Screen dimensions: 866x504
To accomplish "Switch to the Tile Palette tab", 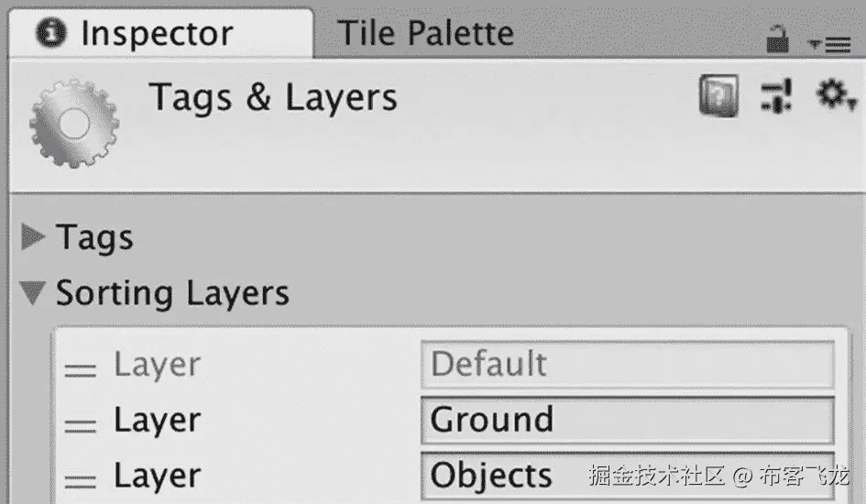I will 426,34.
